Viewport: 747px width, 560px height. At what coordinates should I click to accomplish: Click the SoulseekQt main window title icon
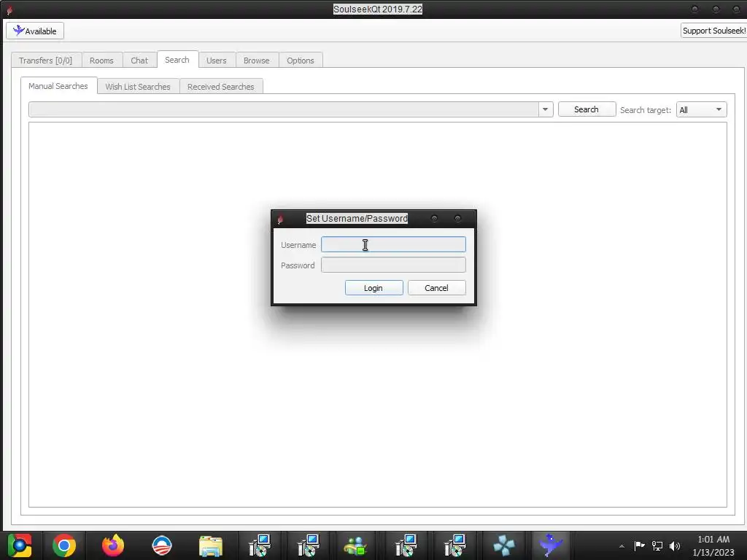(x=9, y=9)
